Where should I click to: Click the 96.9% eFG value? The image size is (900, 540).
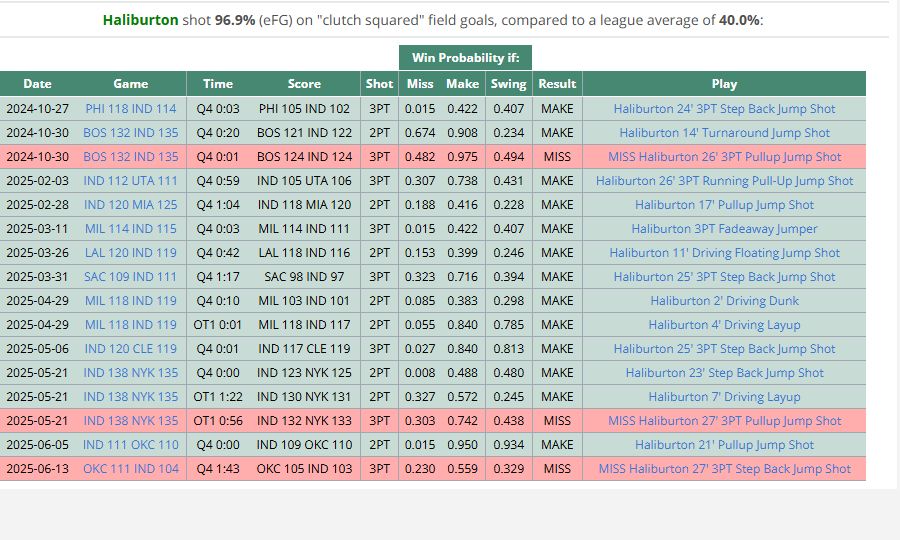click(235, 20)
